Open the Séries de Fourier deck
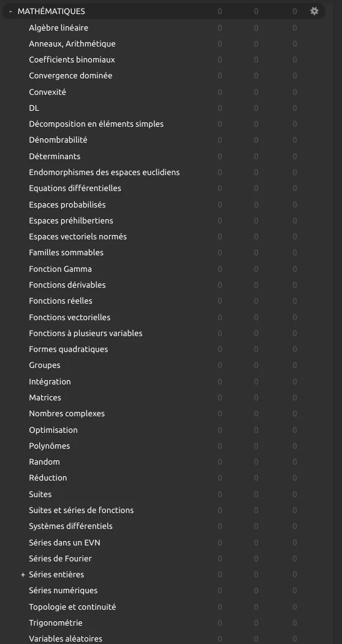 [61, 558]
